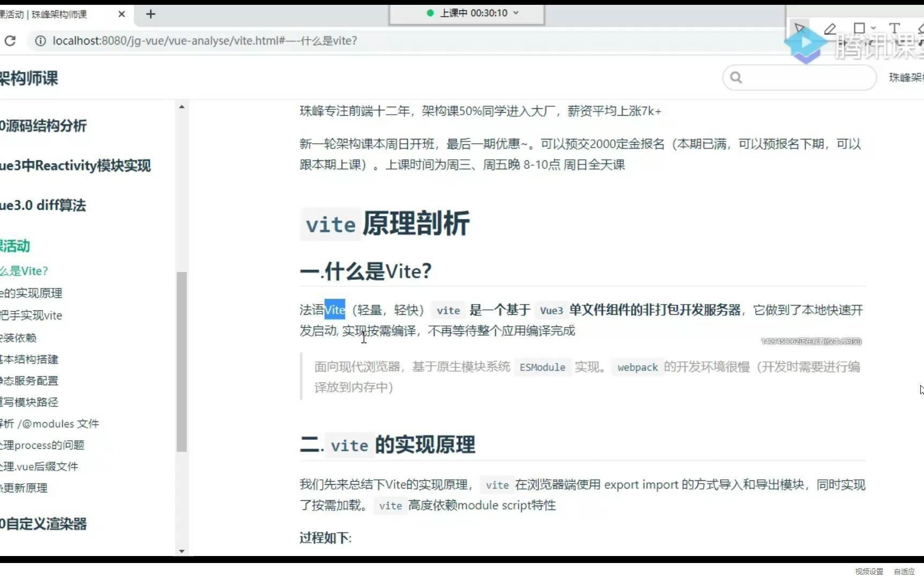Screen dimensions: 924x578
Task: Open the diff算法 sidebar section
Action: (43, 205)
